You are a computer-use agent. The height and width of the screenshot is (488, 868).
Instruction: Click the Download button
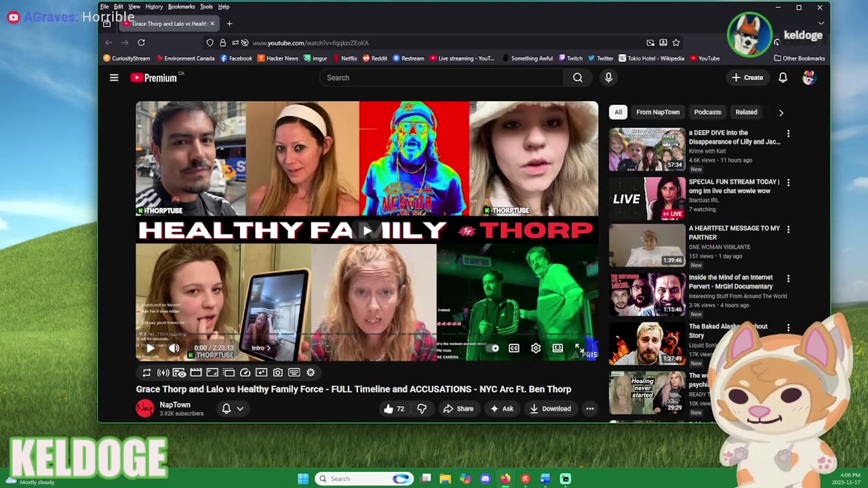(550, 409)
